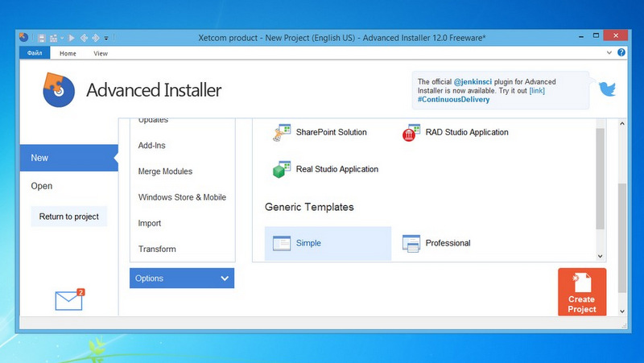644x363 pixels.
Task: Select the Import category
Action: click(x=150, y=224)
